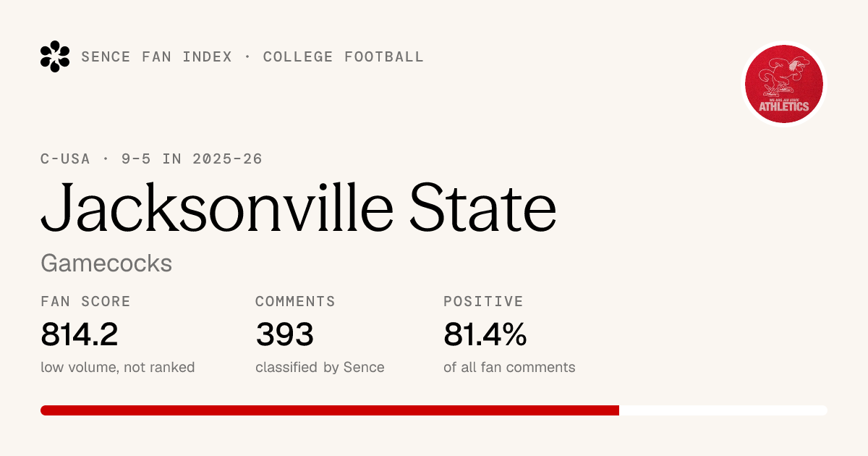The height and width of the screenshot is (456, 868).
Task: Click the 9-5 in 2025-26 record text
Action: tap(192, 159)
